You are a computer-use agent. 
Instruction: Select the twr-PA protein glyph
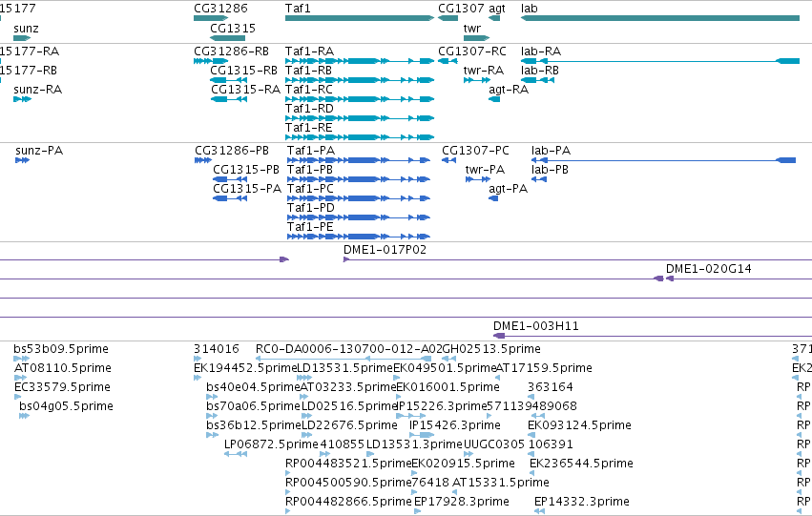477,179
